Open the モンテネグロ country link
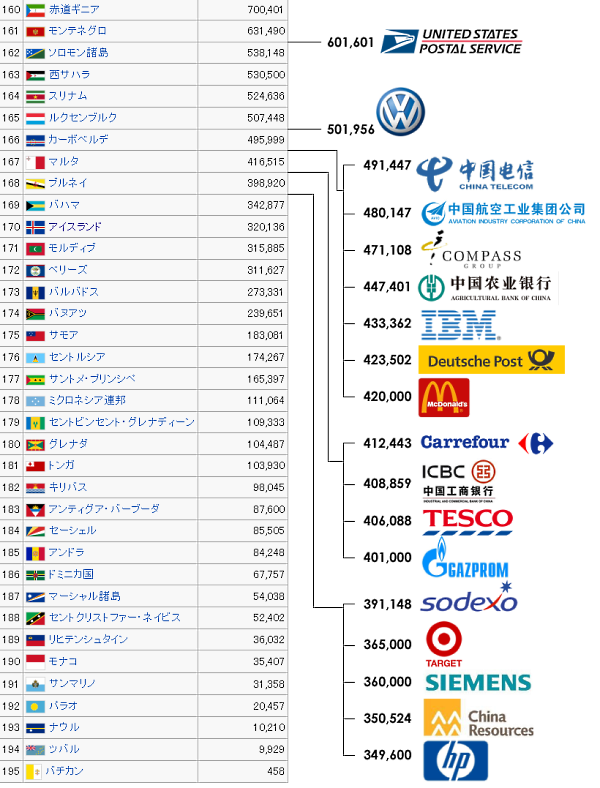Image resolution: width=600 pixels, height=788 pixels. pyautogui.click(x=77, y=31)
